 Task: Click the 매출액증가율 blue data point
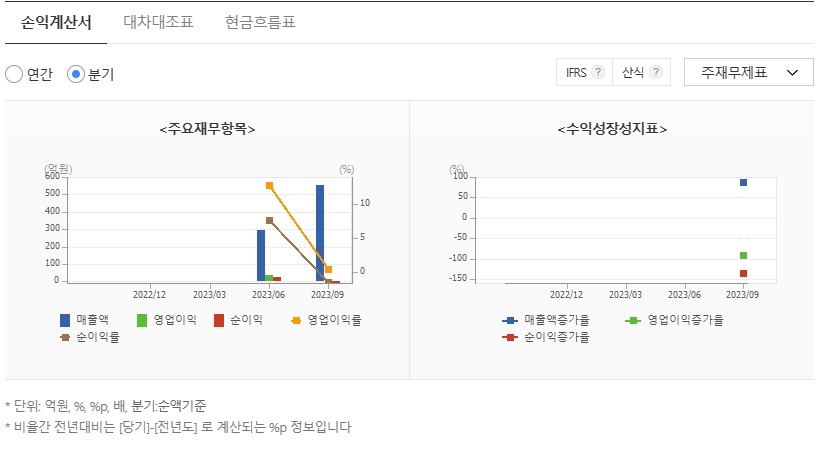[743, 182]
